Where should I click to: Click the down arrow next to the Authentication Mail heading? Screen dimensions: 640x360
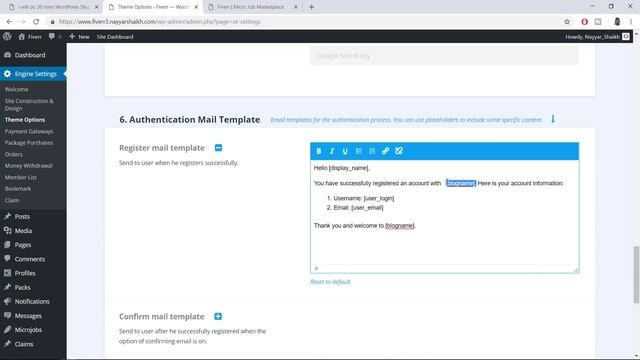click(x=553, y=119)
